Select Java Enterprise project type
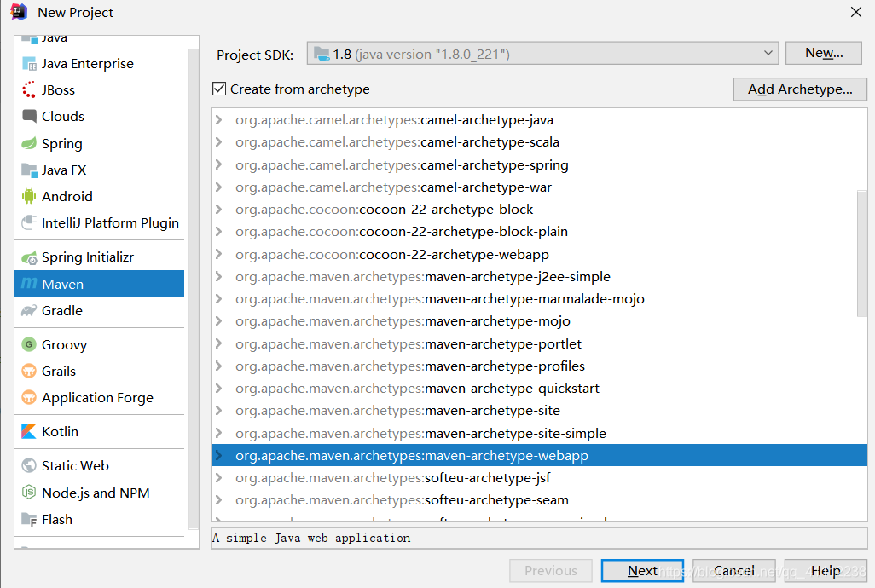875x588 pixels. pos(99,64)
